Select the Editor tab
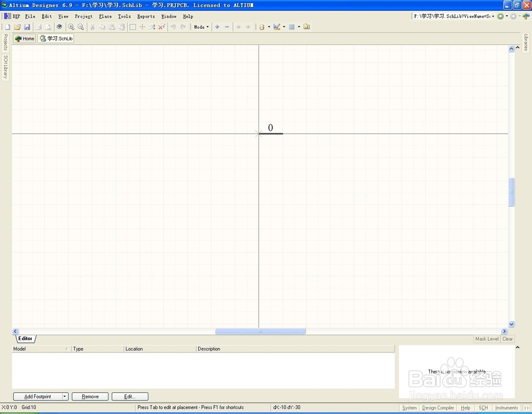The width and height of the screenshot is (532, 414). click(x=26, y=339)
